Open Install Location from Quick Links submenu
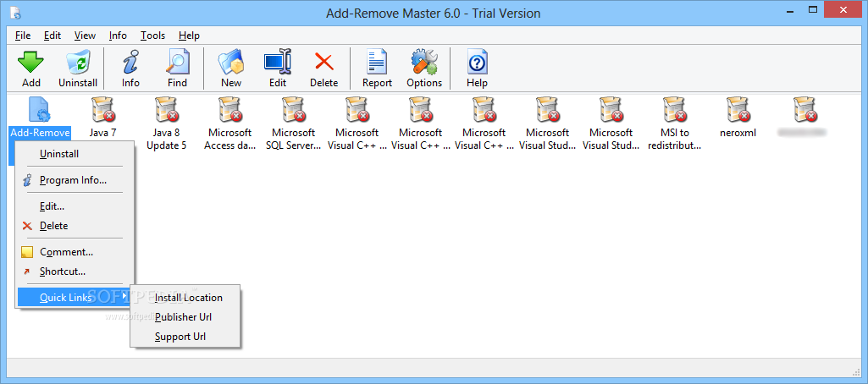Image resolution: width=868 pixels, height=384 pixels. coord(185,298)
